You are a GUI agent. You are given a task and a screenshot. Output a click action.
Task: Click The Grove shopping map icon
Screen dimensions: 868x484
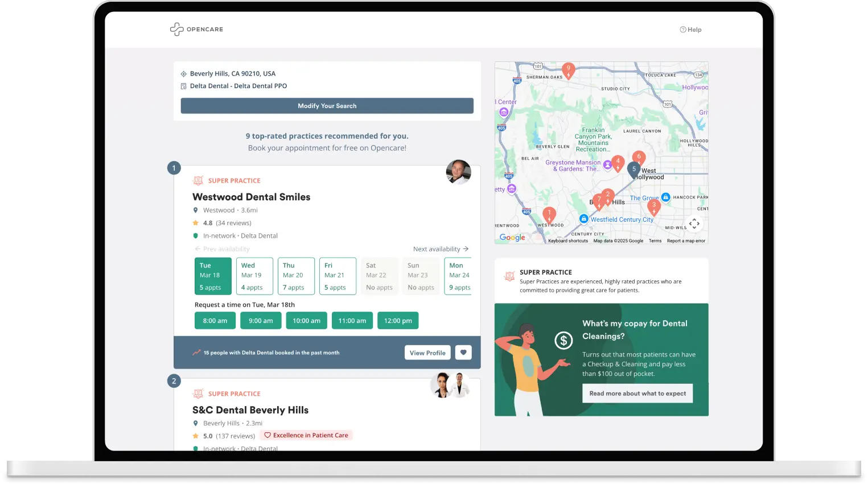tap(665, 197)
